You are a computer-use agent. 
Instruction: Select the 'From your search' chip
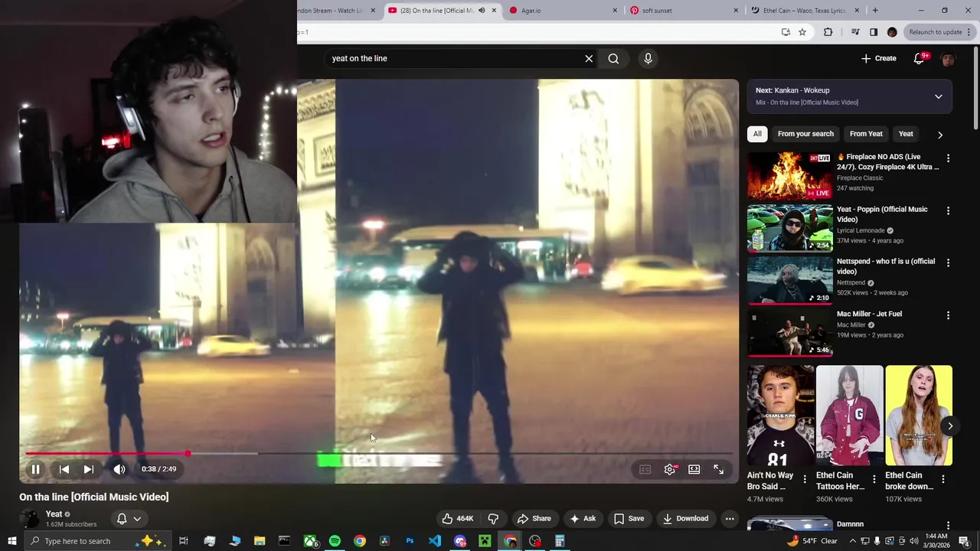pos(805,134)
